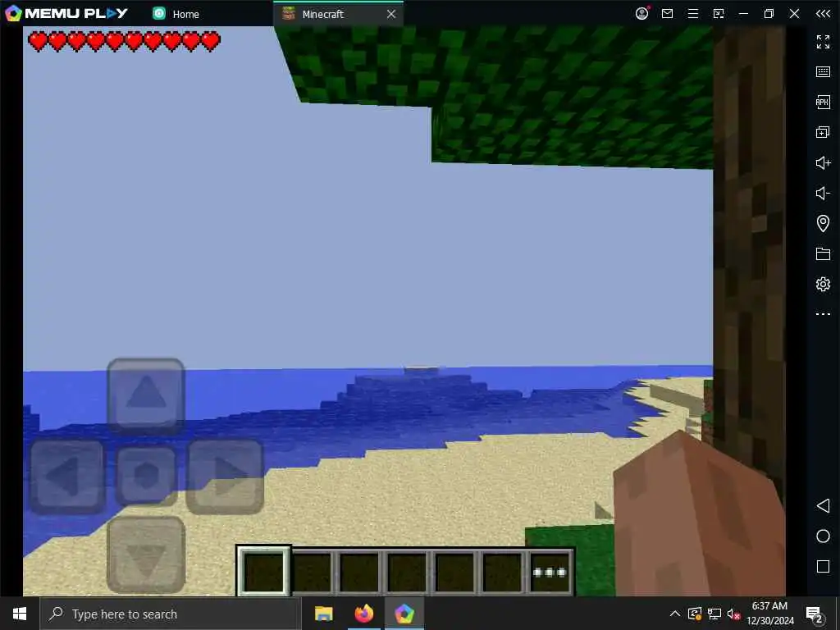Image resolution: width=840 pixels, height=630 pixels.
Task: Open shared folder from sidebar
Action: [823, 253]
